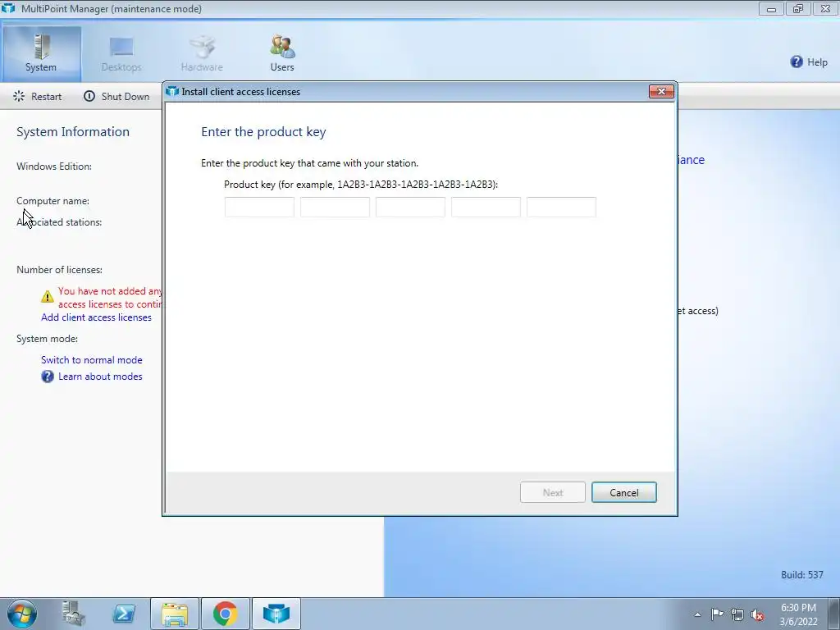Click the System Information heading
The width and height of the screenshot is (840, 630).
tap(73, 132)
